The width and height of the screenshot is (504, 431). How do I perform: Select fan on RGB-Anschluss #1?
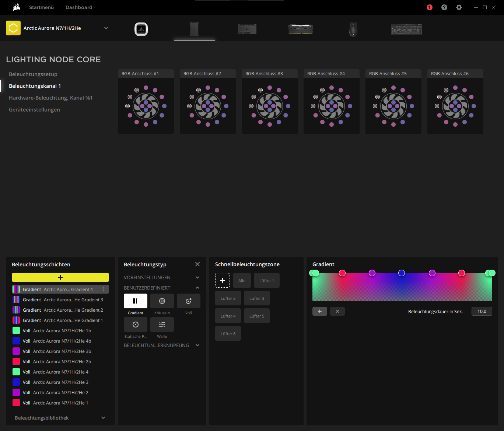pos(146,106)
